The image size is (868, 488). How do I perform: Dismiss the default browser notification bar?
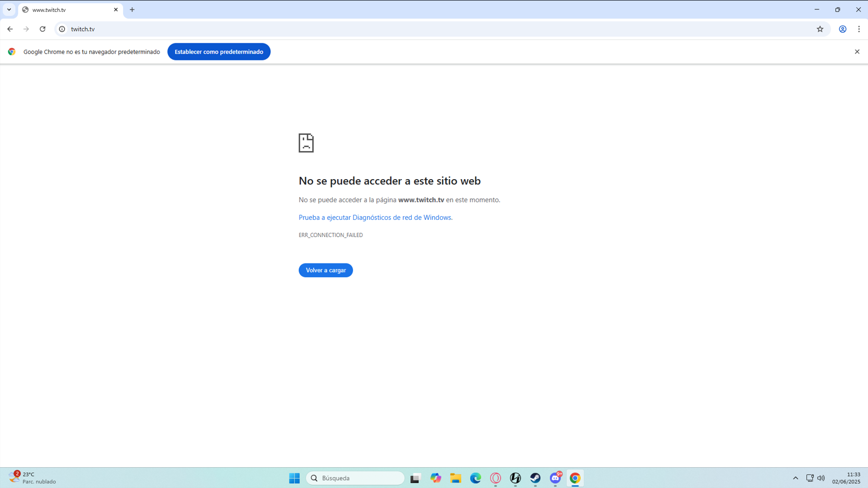click(x=857, y=52)
